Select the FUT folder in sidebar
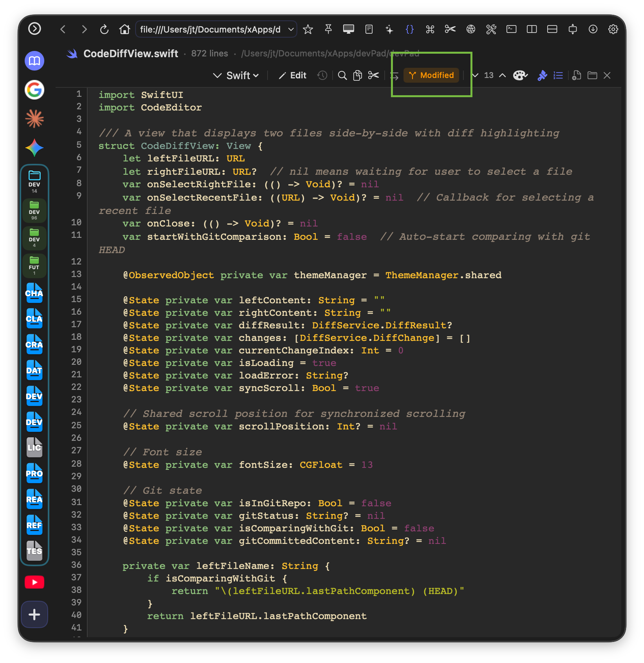This screenshot has height=663, width=644. tap(34, 265)
